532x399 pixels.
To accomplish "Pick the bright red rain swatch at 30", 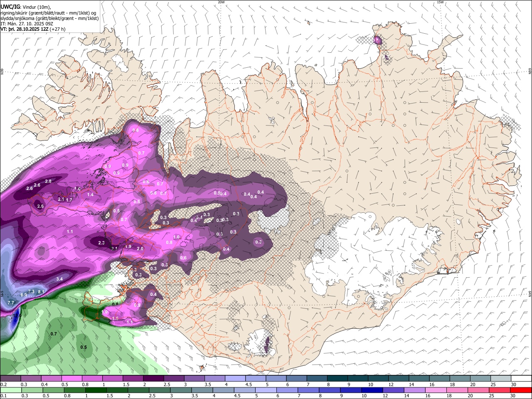I will [x=522, y=390].
